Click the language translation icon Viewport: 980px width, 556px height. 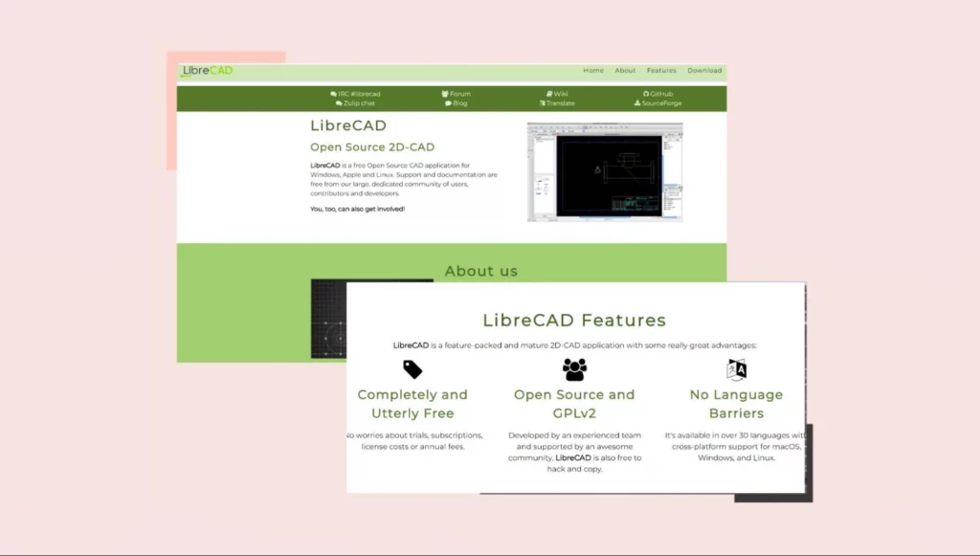click(736, 369)
